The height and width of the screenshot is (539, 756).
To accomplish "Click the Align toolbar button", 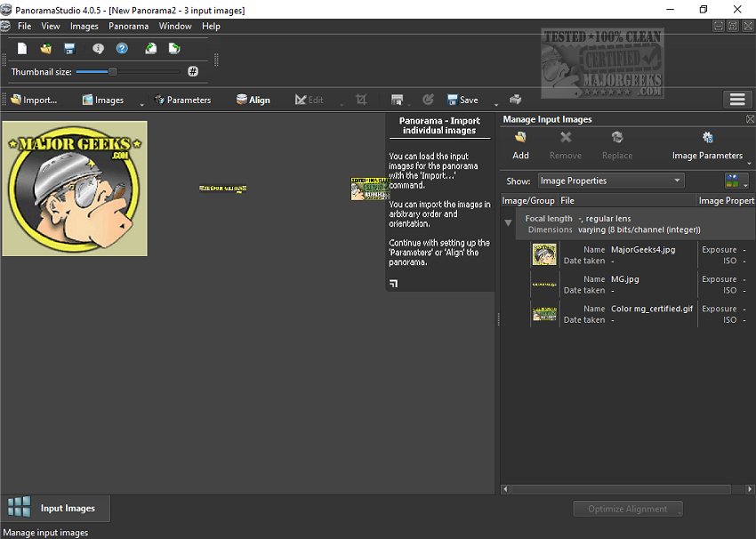I will pos(253,100).
